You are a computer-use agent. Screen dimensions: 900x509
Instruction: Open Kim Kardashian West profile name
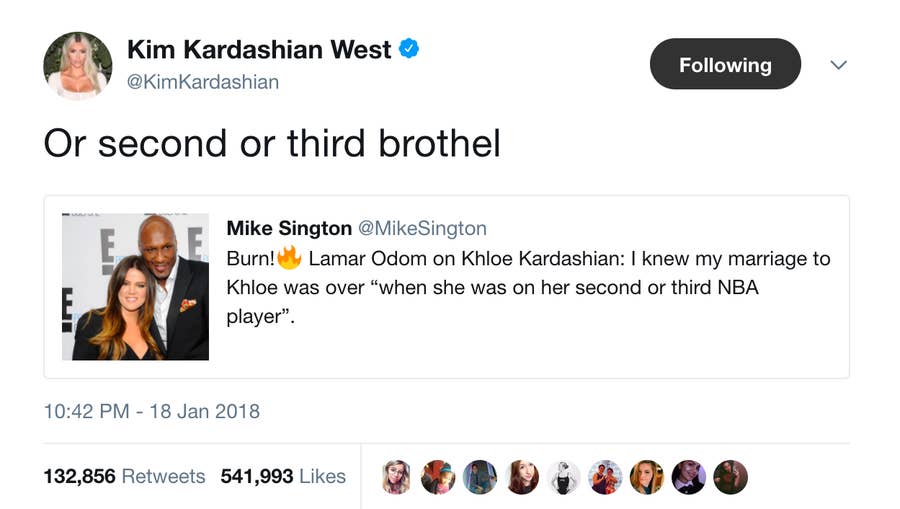259,49
